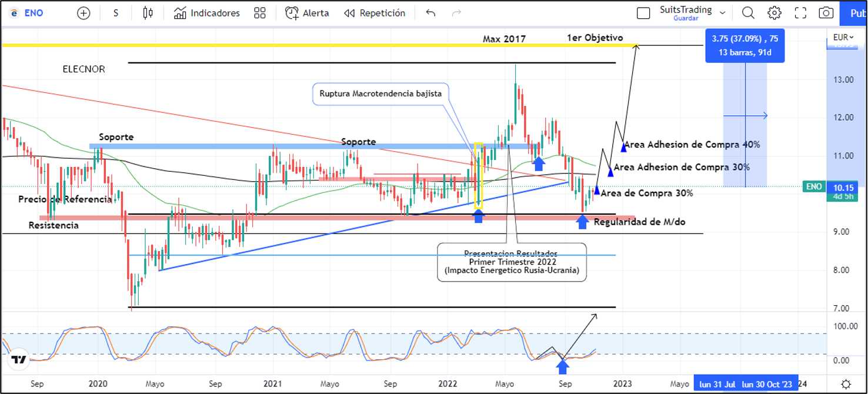Expand the chevron beside SuitsTrading
868x394 pixels.
click(723, 13)
